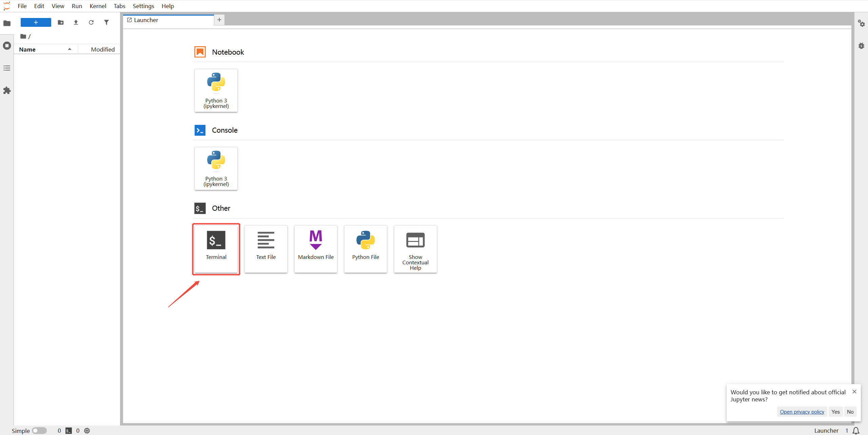Viewport: 868px width, 435px height.
Task: Open the File Browser sidebar tab
Action: 7,23
